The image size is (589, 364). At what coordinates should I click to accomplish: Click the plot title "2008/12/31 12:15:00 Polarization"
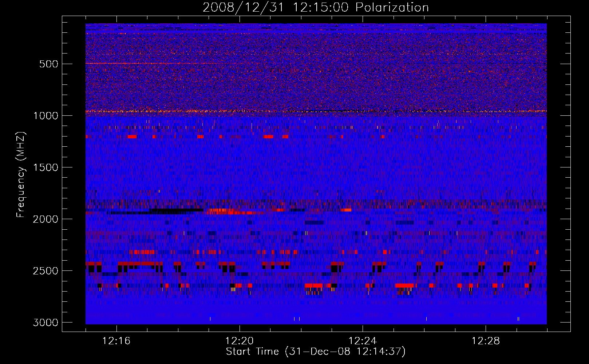coord(316,7)
